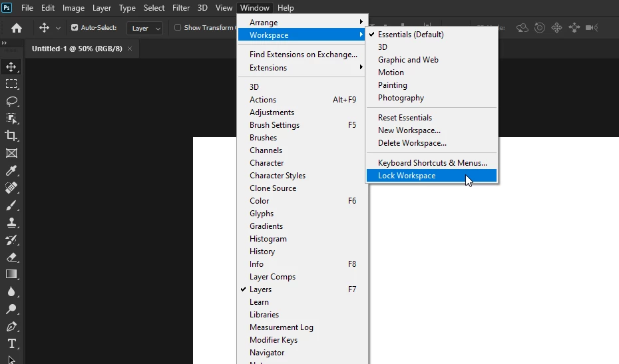
Task: Close the Untitled-1 document tab
Action: [130, 49]
